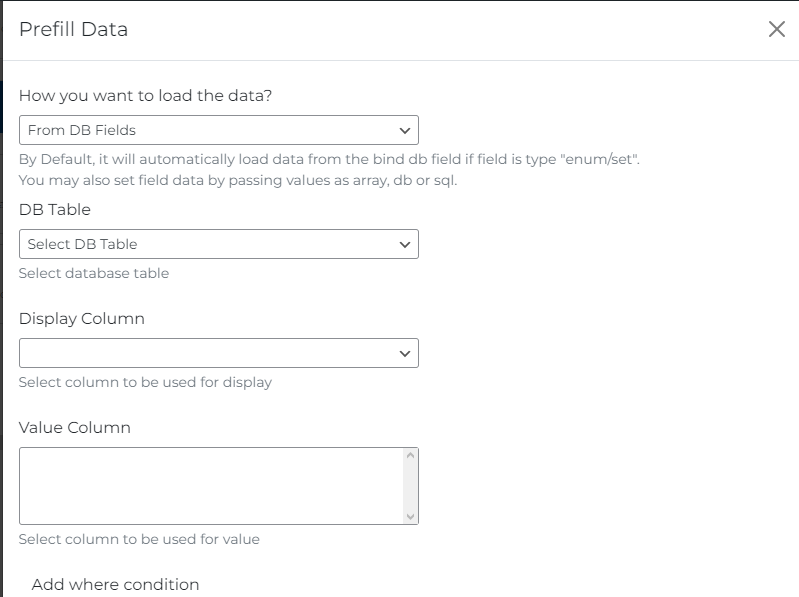Image resolution: width=799 pixels, height=597 pixels.
Task: Open the 'From DB Fields' load method dropdown
Action: [x=218, y=130]
